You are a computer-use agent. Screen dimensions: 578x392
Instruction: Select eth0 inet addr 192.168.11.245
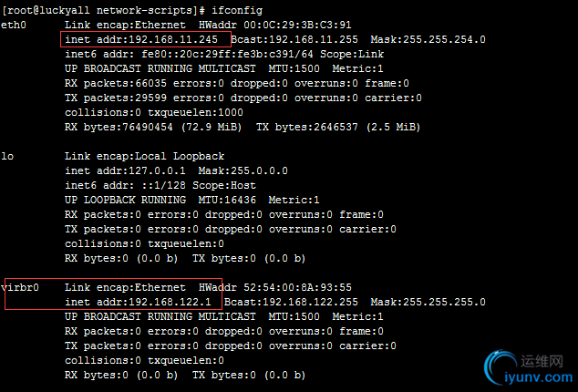coord(141,39)
